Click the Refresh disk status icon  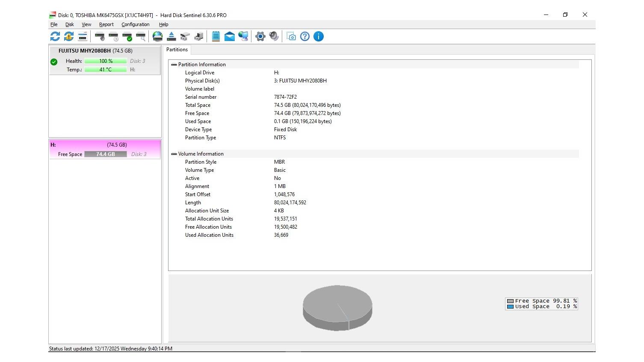click(55, 36)
